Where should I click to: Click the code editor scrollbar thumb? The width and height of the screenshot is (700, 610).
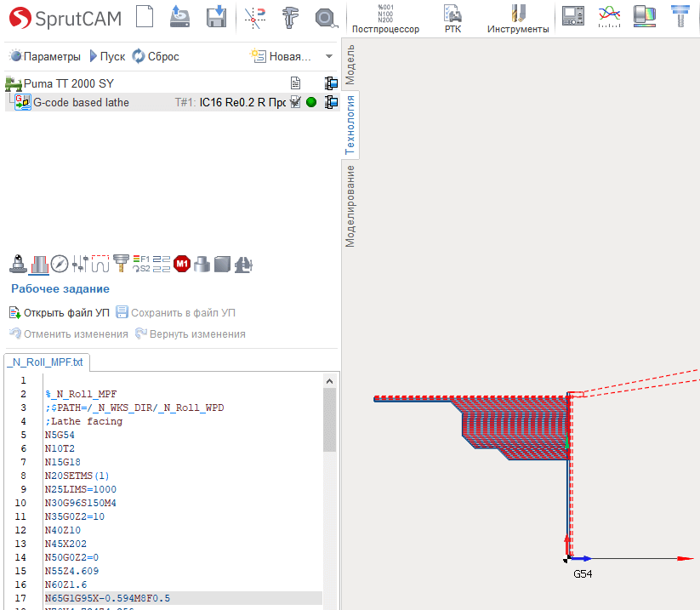tap(329, 419)
